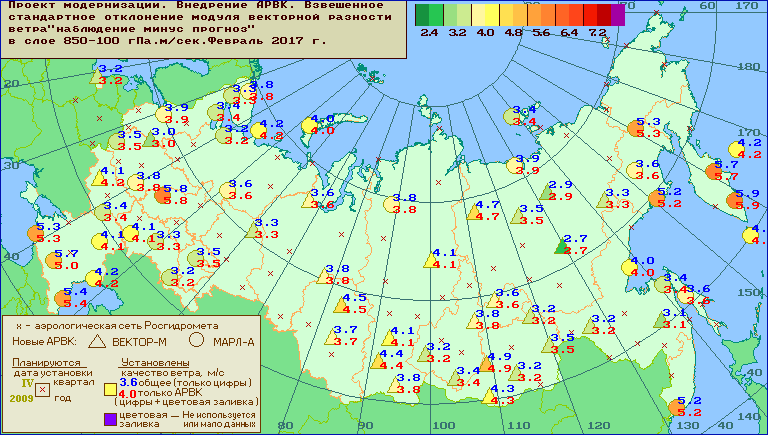The width and height of the screenshot is (768, 435).
Task: Select the circle station marked 3.4 on the Arctic islands
Action: (511, 117)
